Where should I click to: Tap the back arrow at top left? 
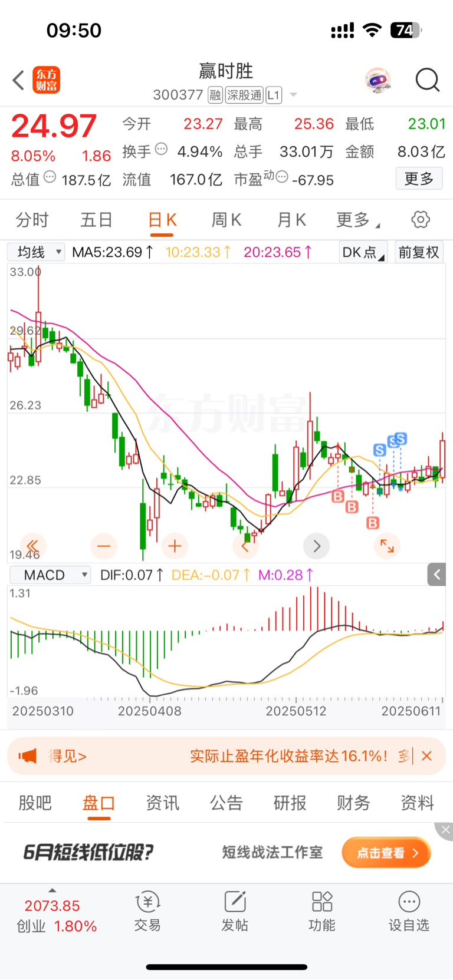coord(18,80)
